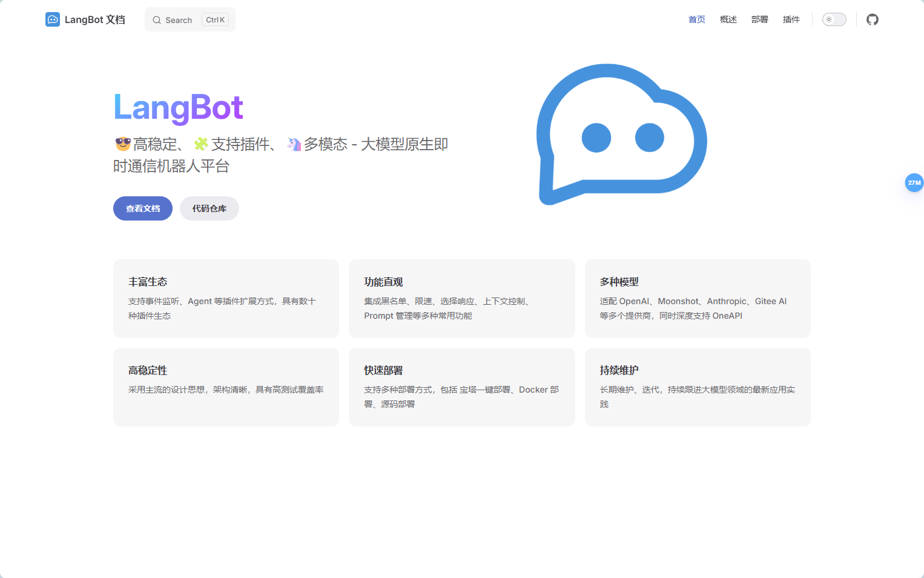The width and height of the screenshot is (924, 578).
Task: Open the 插件 nav item
Action: tap(791, 19)
